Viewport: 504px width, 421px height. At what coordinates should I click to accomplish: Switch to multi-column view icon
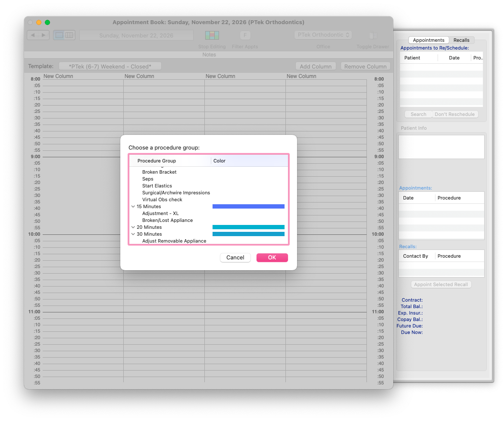tap(69, 35)
